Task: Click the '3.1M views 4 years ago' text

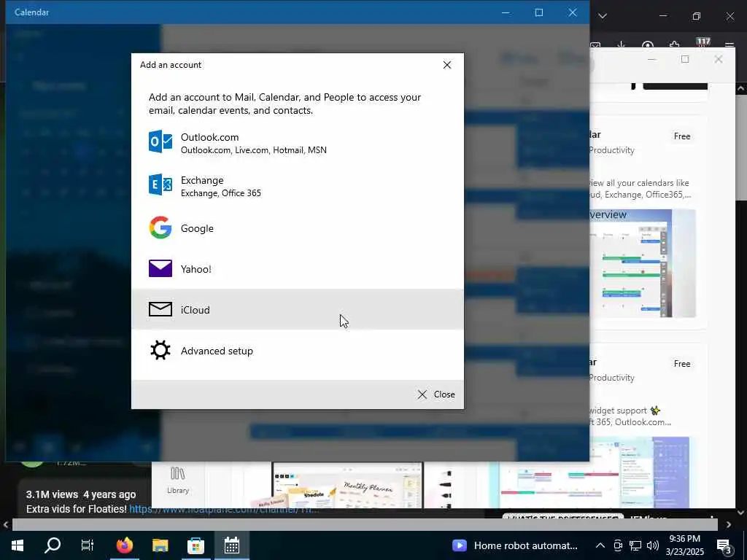Action: coord(81,495)
